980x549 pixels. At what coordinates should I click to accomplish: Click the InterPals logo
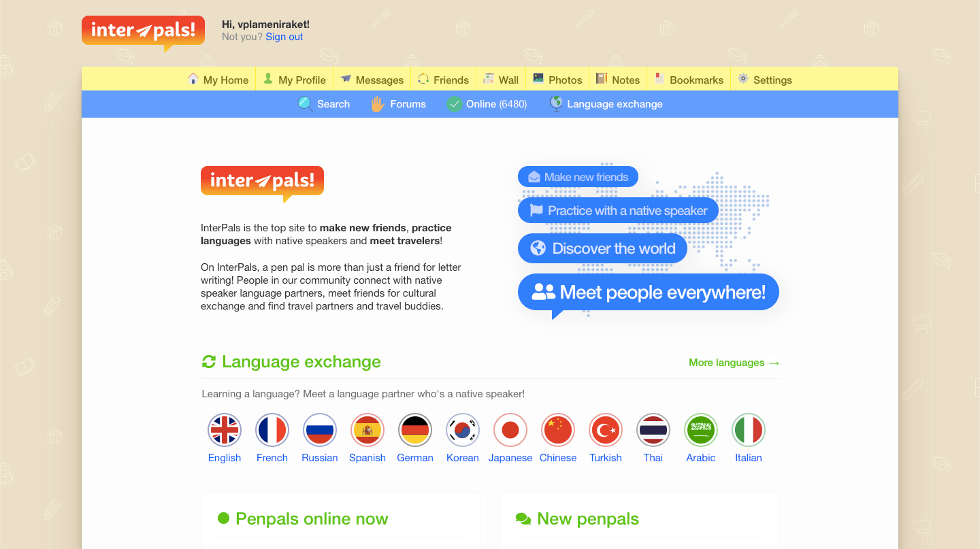(142, 31)
